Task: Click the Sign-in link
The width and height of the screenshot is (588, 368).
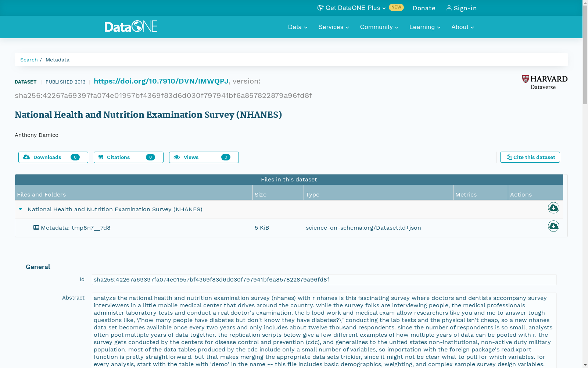Action: coord(462,8)
